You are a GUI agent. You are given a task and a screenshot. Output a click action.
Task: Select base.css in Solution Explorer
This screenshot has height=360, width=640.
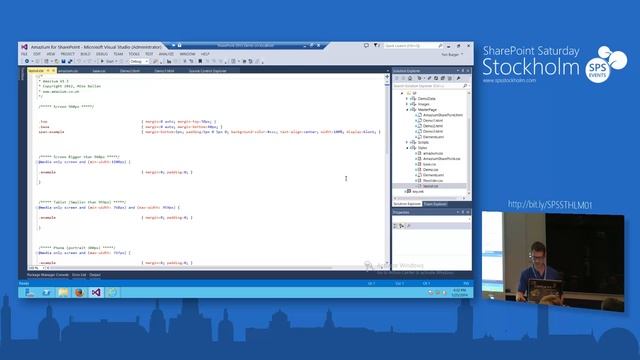tap(429, 164)
